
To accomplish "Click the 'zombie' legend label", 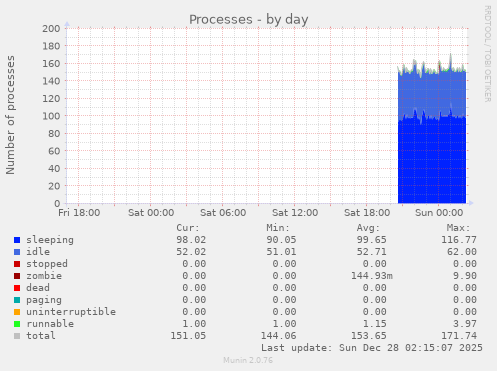I will (x=44, y=276).
